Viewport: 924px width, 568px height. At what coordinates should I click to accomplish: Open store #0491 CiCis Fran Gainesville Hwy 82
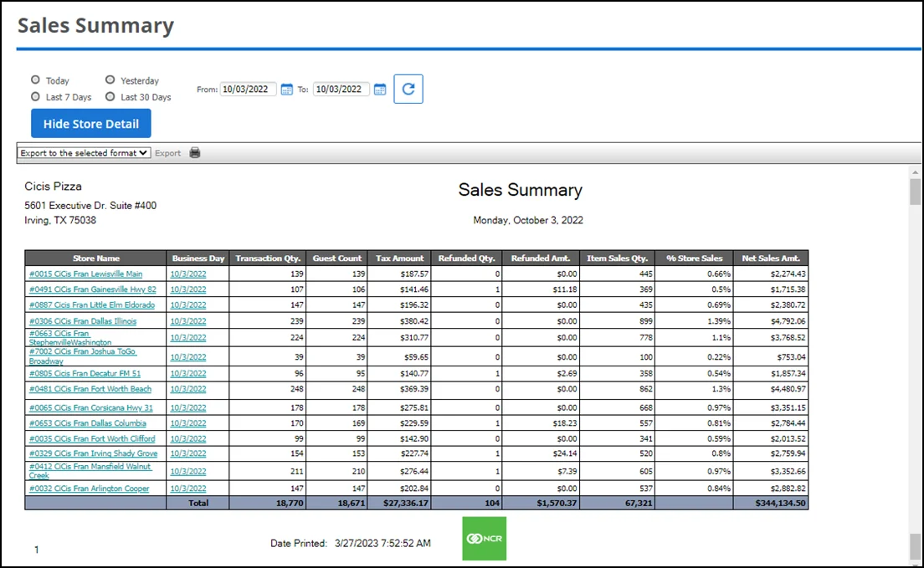[93, 289]
